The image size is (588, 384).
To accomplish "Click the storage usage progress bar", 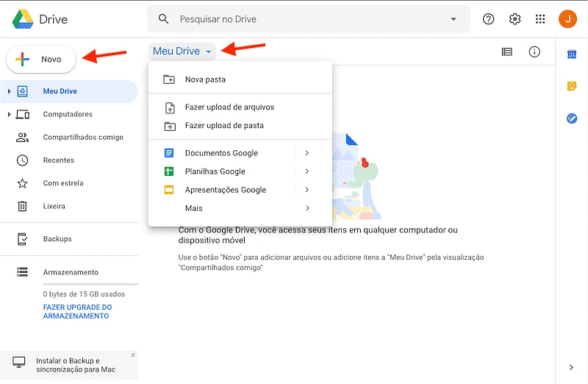I will (90, 284).
